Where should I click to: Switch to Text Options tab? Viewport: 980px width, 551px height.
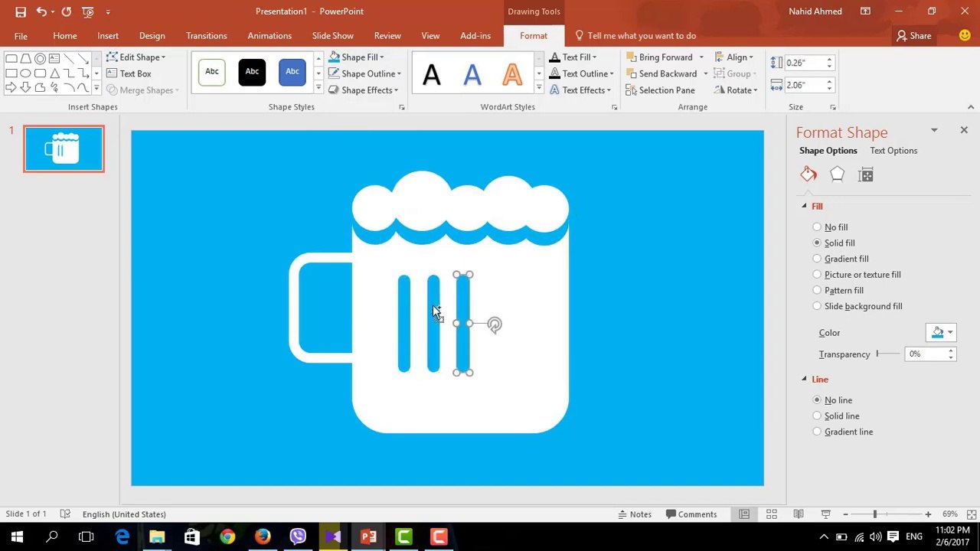893,151
